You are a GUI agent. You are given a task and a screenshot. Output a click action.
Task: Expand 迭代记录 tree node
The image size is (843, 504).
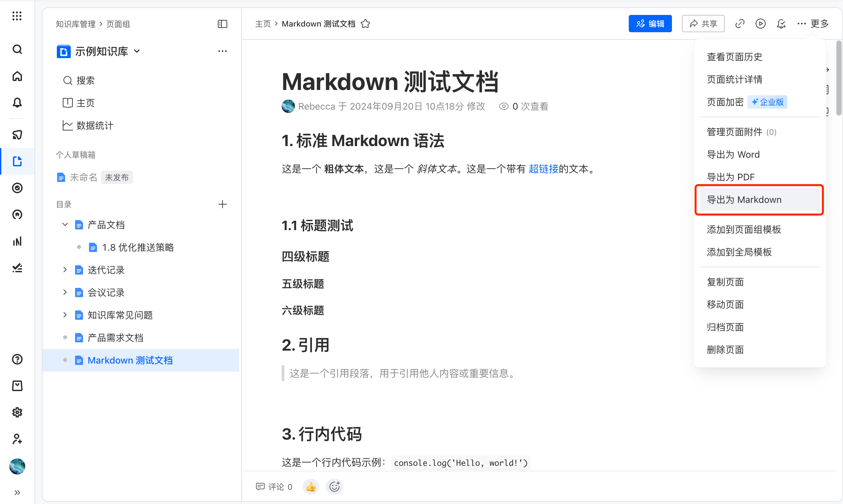coord(65,270)
